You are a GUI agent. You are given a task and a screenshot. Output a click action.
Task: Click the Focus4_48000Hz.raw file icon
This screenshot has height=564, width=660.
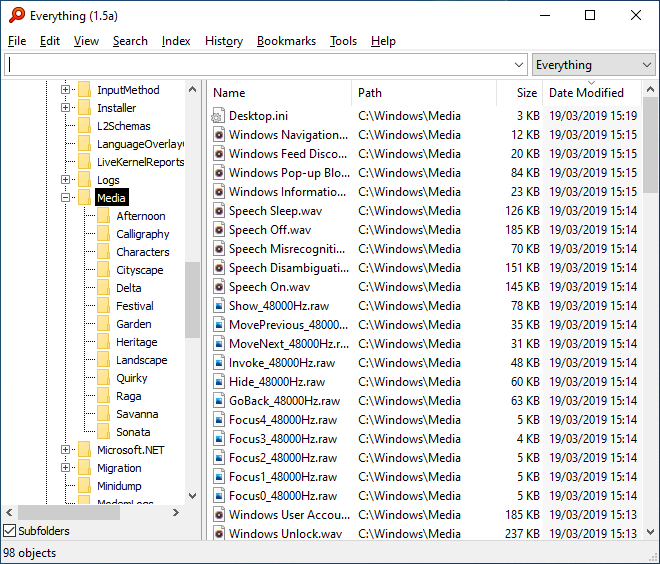point(218,420)
